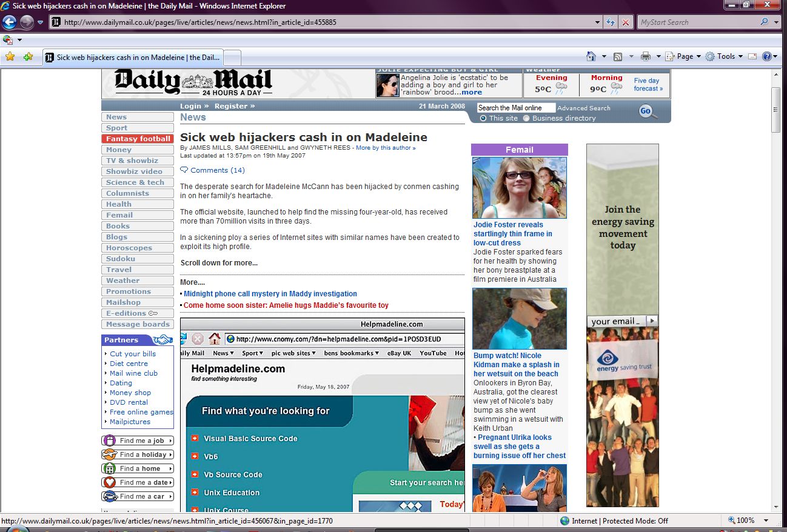Open the Midnight phone call mystery article

tap(270, 294)
